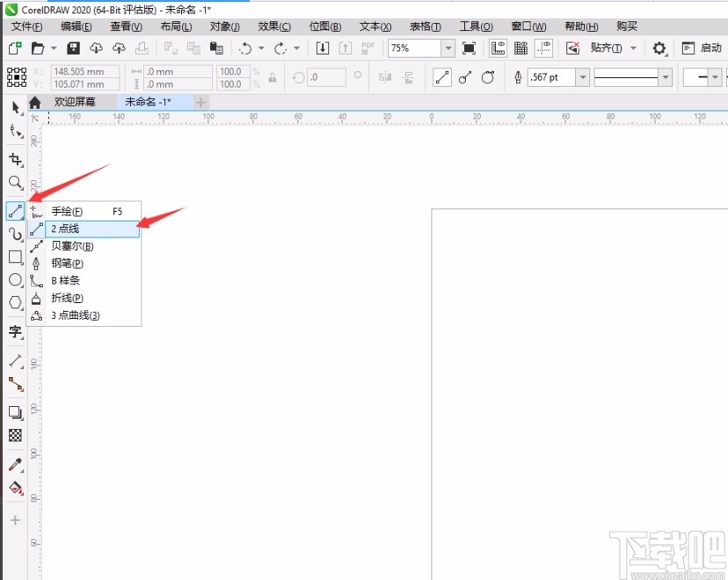Select the Text tool (字)
This screenshot has height=580, width=728.
click(15, 331)
